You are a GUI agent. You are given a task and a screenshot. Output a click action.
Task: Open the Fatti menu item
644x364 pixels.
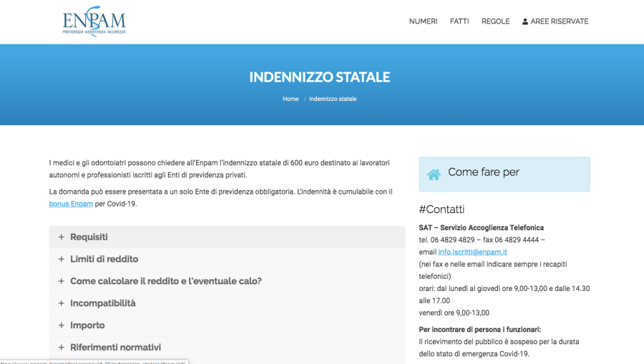point(459,21)
